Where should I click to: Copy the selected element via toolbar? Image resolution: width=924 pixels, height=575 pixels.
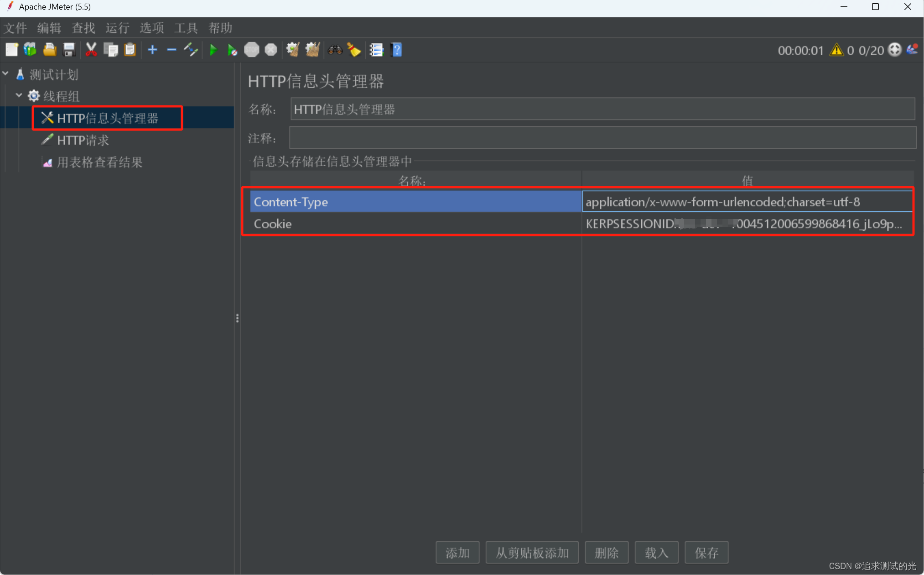click(x=111, y=50)
